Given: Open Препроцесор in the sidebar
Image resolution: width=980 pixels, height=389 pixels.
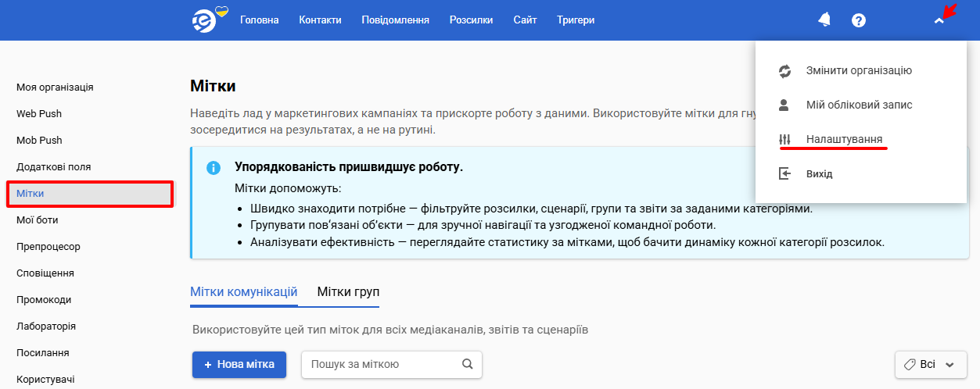Looking at the screenshot, I should coord(48,246).
